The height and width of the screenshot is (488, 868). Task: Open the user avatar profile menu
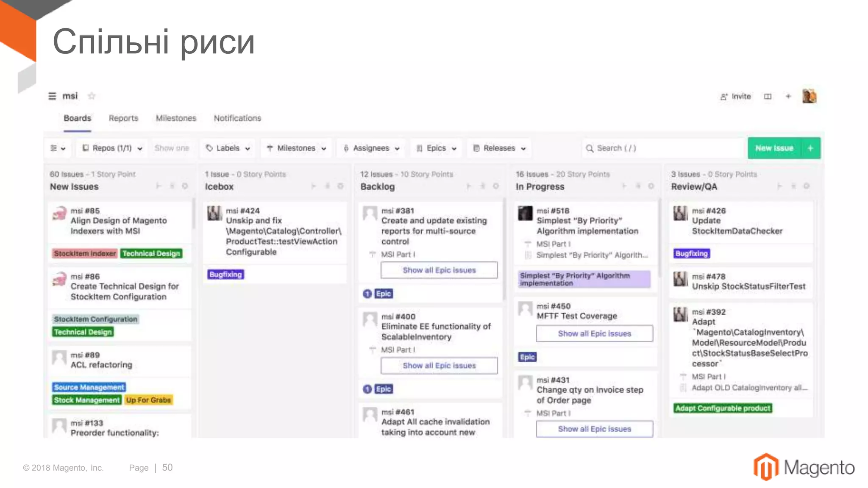point(809,96)
